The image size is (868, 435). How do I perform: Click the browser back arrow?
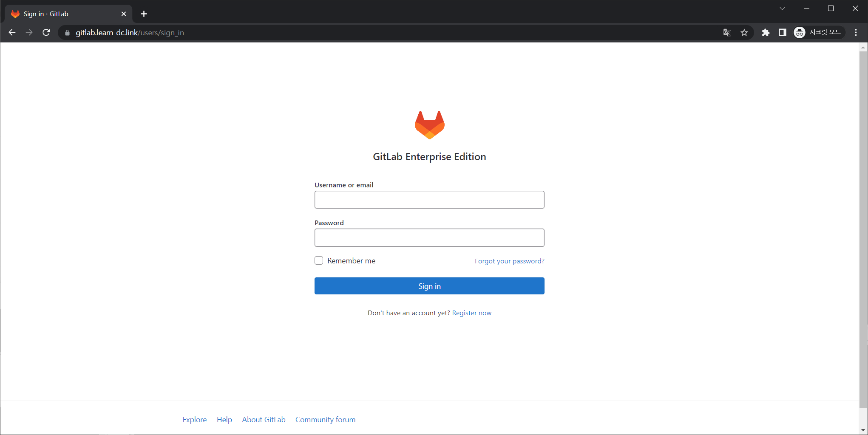coord(12,33)
